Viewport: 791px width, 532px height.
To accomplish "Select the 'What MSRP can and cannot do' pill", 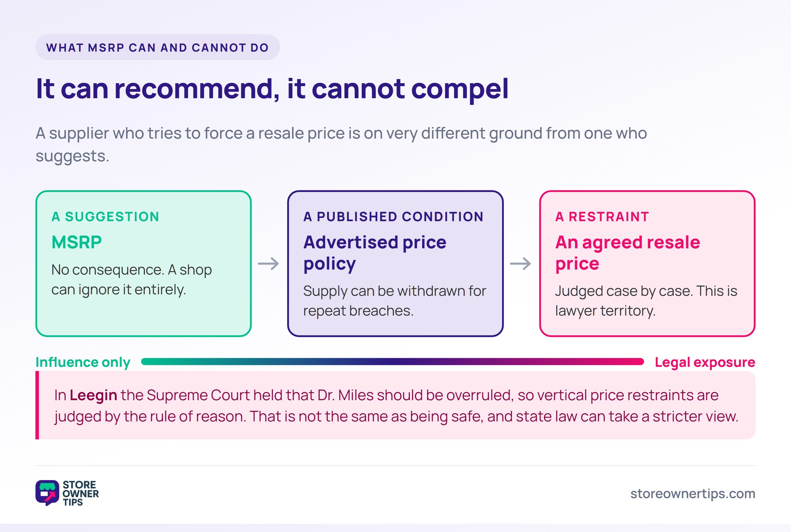I will click(x=157, y=47).
